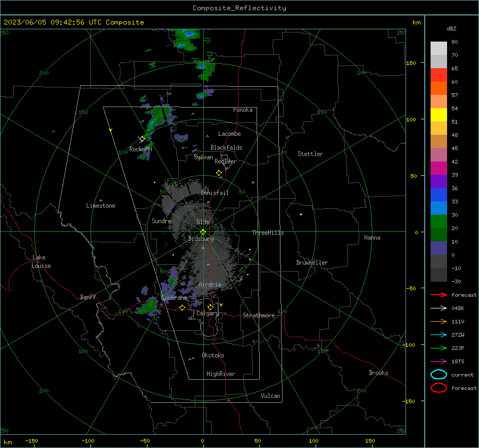
Task: Click the Vulcan town label
Action: click(270, 396)
